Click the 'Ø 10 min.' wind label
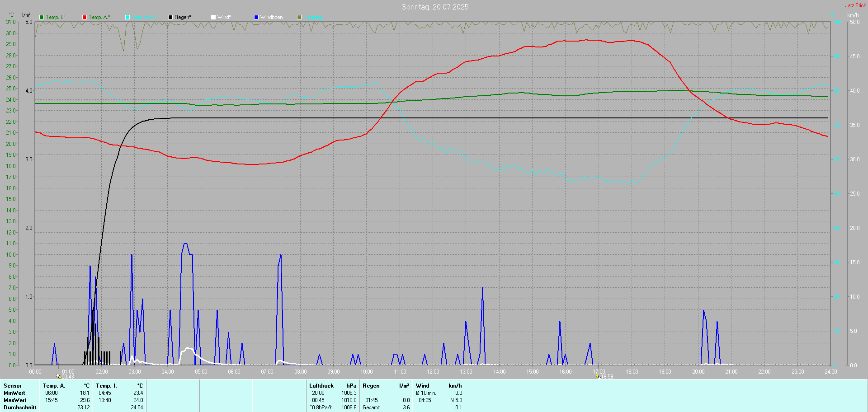This screenshot has height=412, width=868. coord(426,393)
